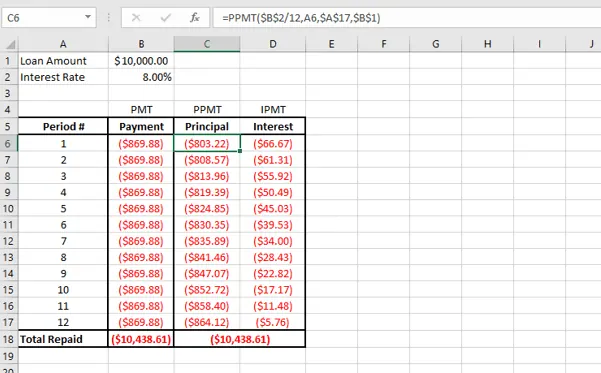This screenshot has height=373, width=601.
Task: Click the ($830.35) principal cell
Action: pyautogui.click(x=207, y=225)
